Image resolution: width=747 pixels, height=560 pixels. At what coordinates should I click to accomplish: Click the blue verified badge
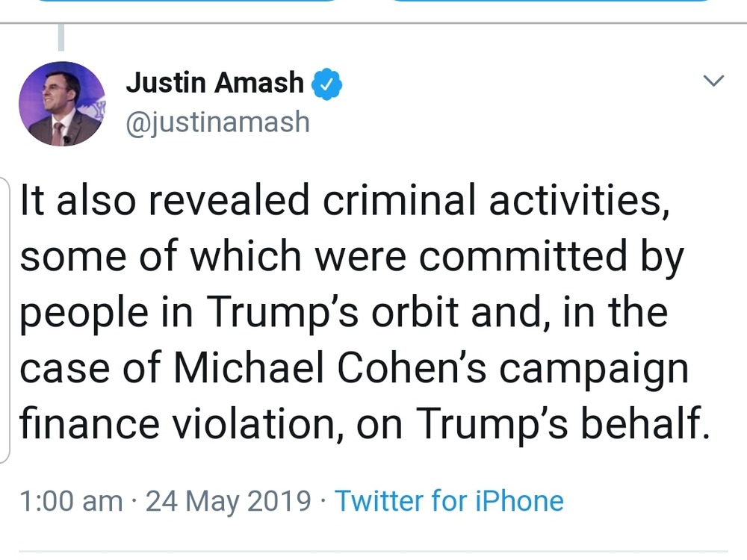[326, 83]
